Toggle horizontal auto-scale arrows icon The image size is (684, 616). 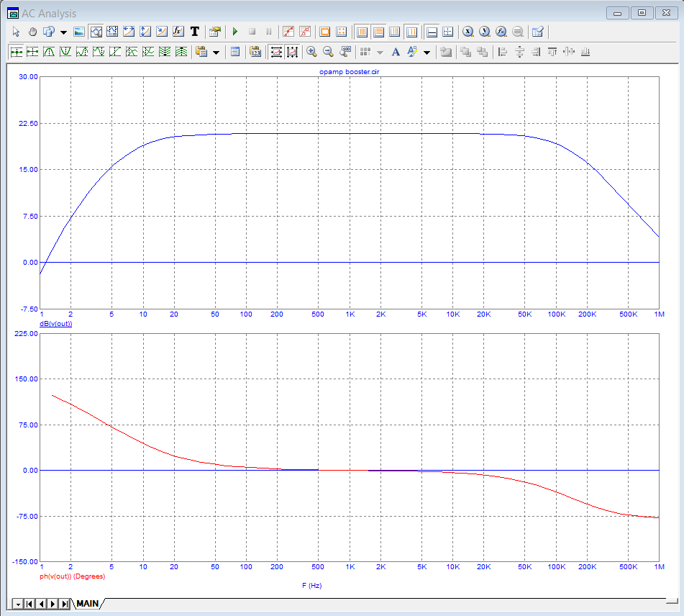[x=275, y=52]
